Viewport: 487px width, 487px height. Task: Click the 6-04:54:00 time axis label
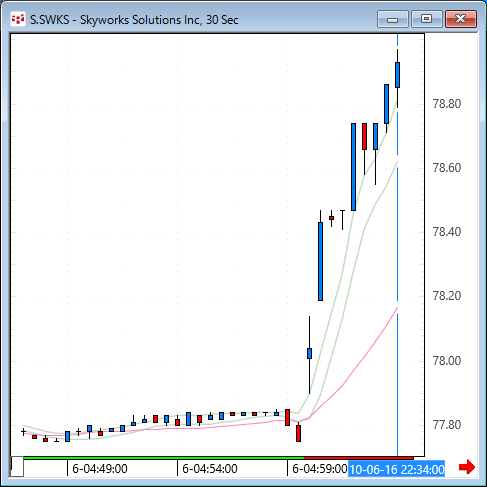210,469
